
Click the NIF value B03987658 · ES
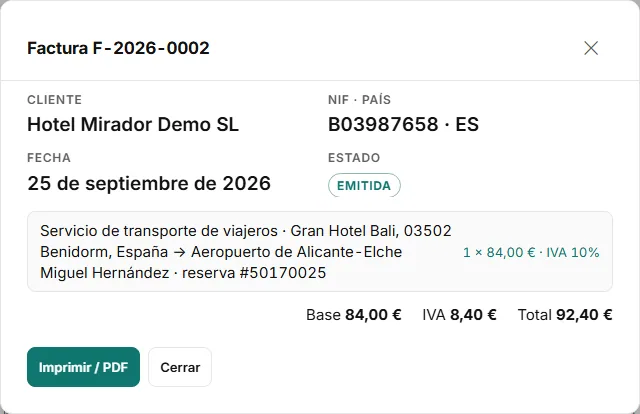point(403,124)
